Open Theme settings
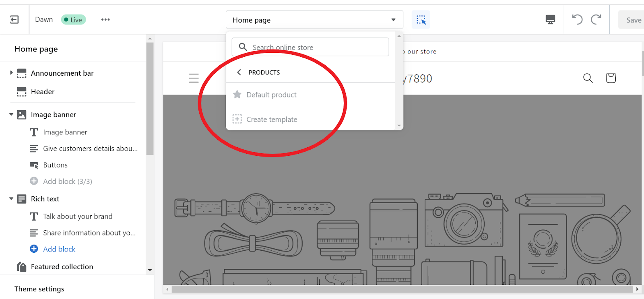The height and width of the screenshot is (299, 644). (39, 289)
